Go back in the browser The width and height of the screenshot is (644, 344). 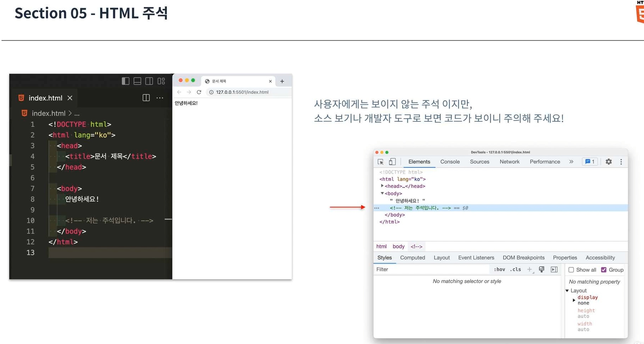tap(179, 92)
